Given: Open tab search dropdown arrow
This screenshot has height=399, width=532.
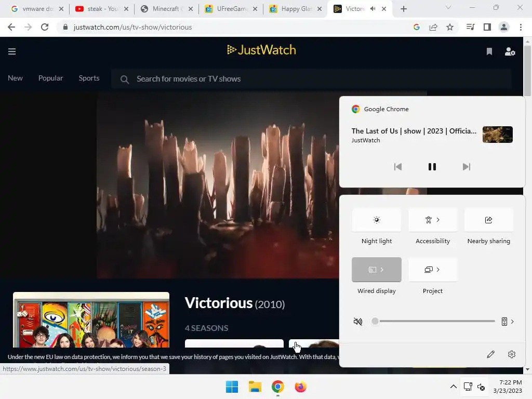Looking at the screenshot, I should (448, 7).
